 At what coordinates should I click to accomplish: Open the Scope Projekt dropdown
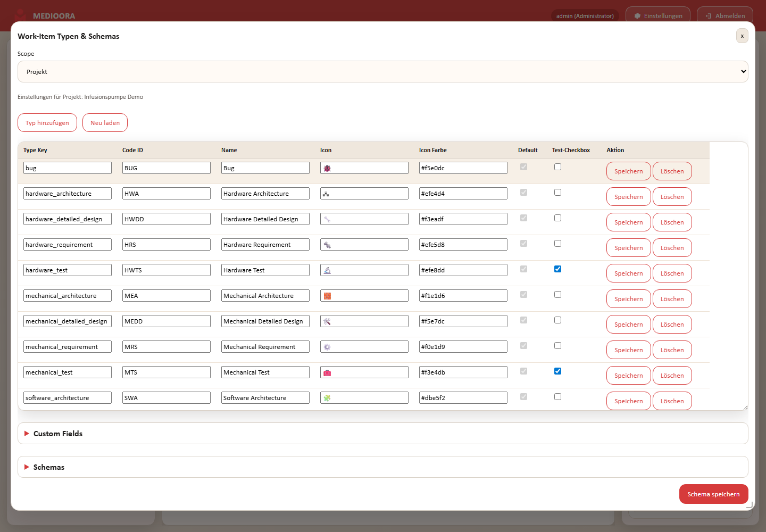pos(383,72)
